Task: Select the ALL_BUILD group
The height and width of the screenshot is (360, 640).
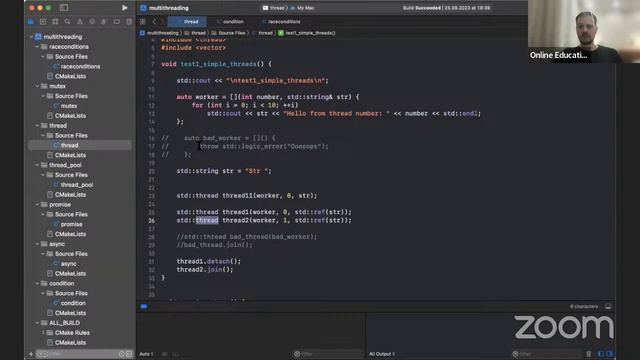Action: [64, 323]
